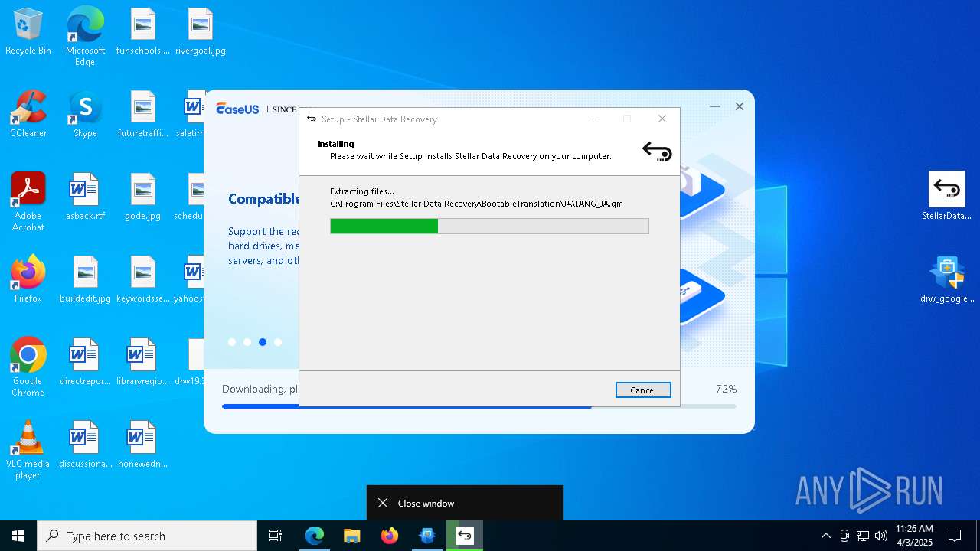Click the EaseUS logo in installer
The height and width of the screenshot is (551, 980).
tap(237, 109)
